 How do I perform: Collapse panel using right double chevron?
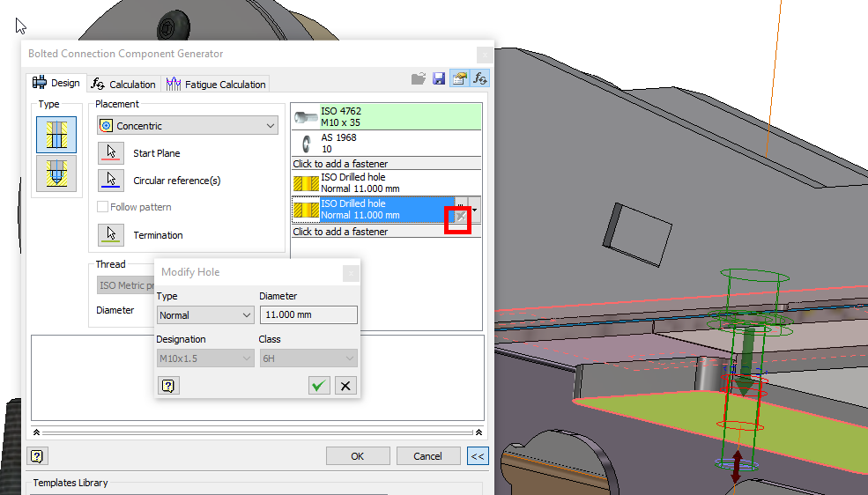click(x=479, y=432)
